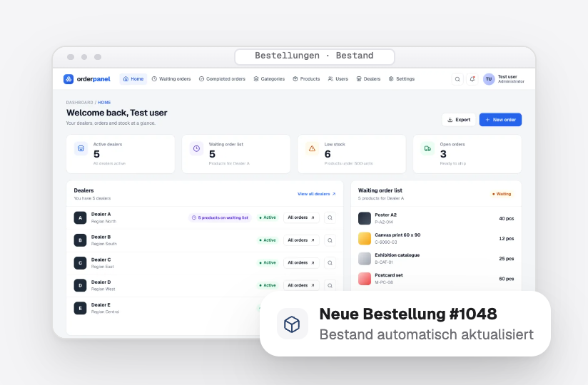Go to Waiting orders

tap(171, 79)
